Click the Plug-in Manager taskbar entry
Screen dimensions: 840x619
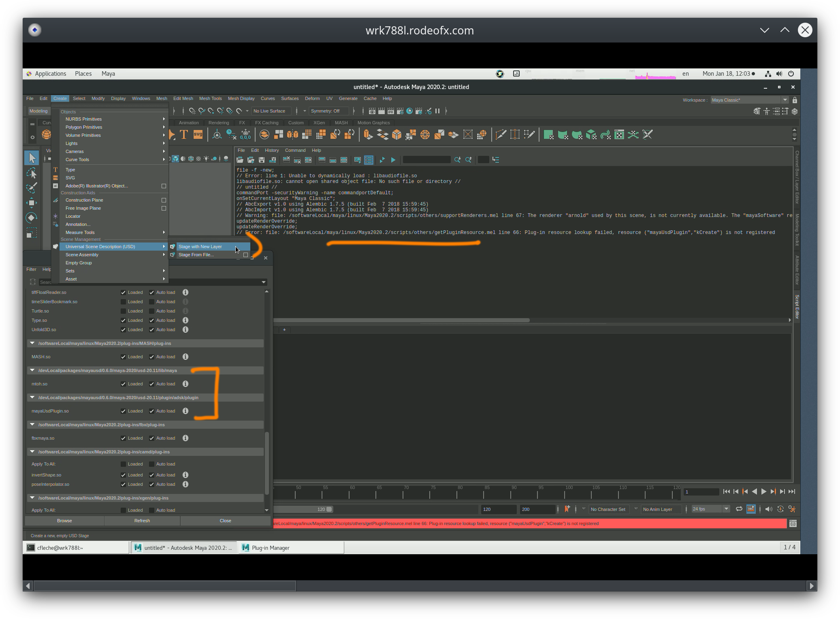click(290, 547)
